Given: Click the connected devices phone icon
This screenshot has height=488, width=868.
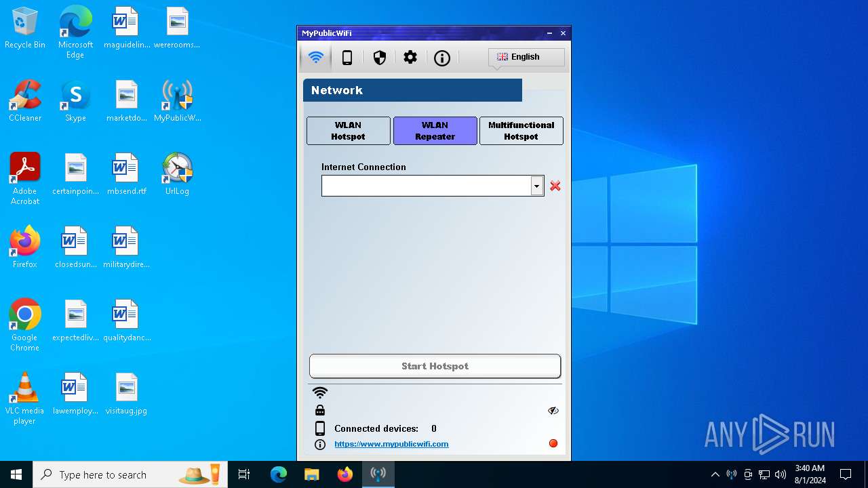Looking at the screenshot, I should [x=320, y=428].
